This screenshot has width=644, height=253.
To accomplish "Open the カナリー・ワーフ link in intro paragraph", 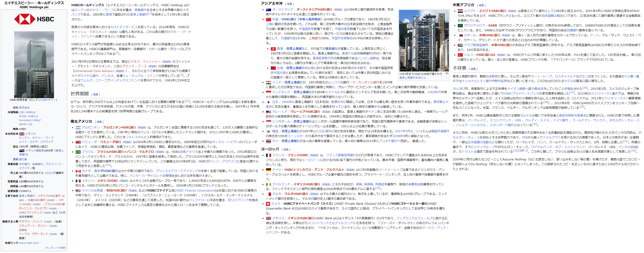I will click(x=102, y=10).
